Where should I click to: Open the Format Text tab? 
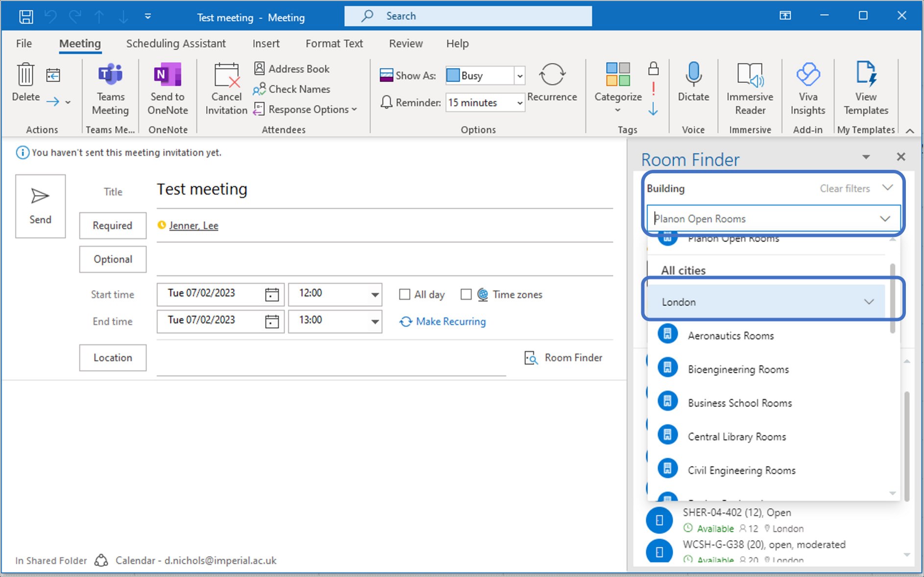coord(334,44)
